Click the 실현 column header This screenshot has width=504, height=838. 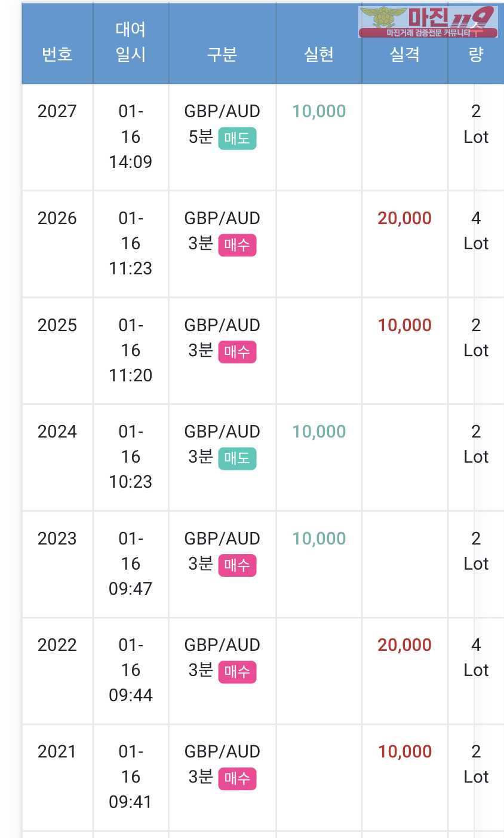pyautogui.click(x=318, y=54)
